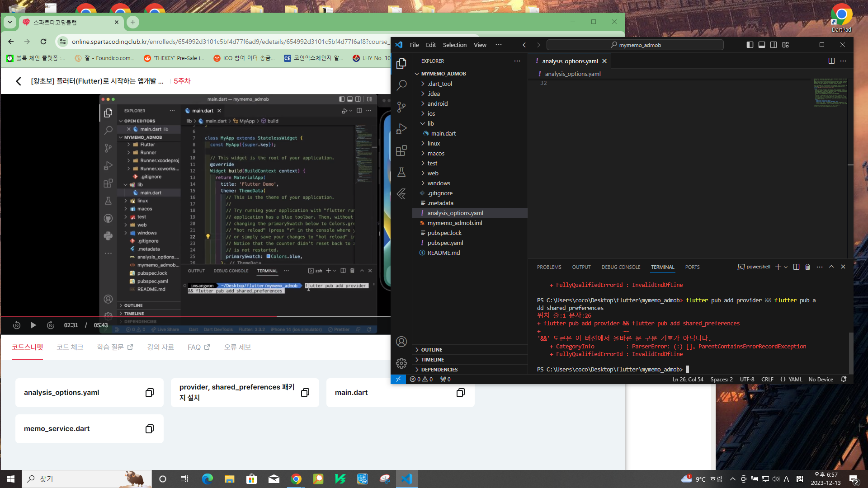This screenshot has height=488, width=868.
Task: Expand the android folder
Action: click(x=470, y=103)
